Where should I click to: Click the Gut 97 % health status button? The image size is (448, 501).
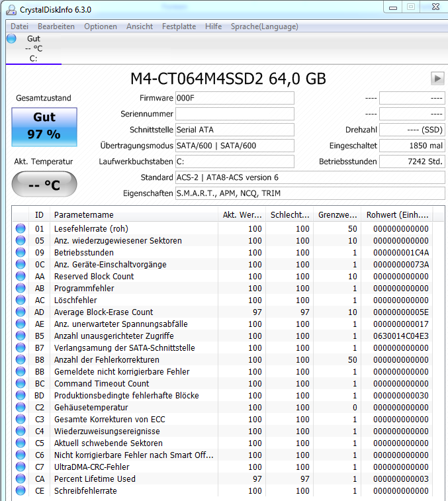click(44, 127)
